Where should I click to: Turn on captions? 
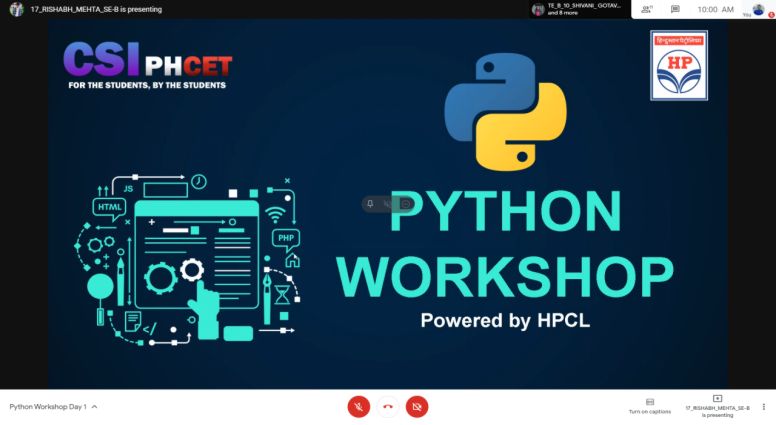click(x=650, y=406)
